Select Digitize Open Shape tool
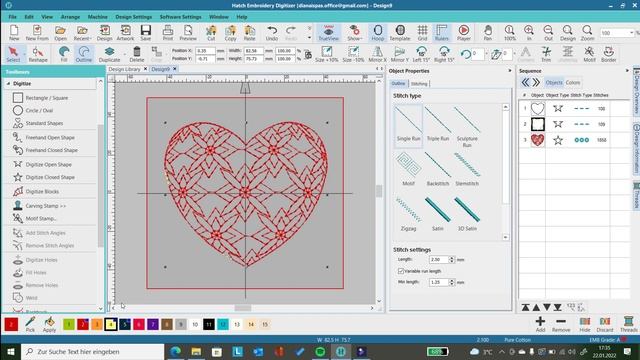640x360 pixels. (42, 164)
